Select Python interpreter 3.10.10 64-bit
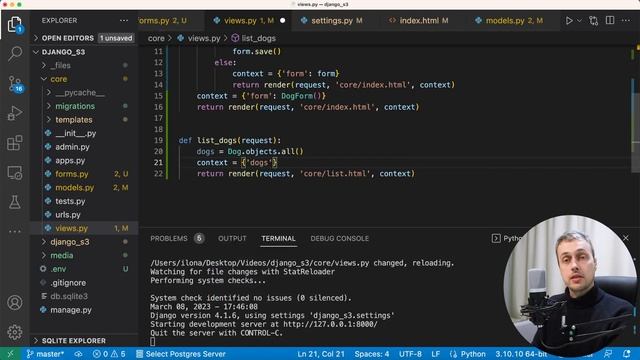The image size is (640, 360). click(x=521, y=354)
